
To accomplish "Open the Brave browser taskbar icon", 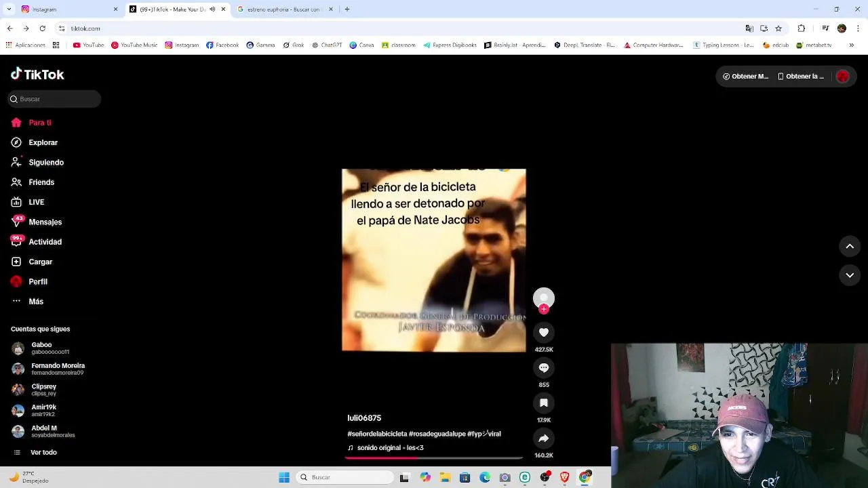I will pyautogui.click(x=564, y=477).
